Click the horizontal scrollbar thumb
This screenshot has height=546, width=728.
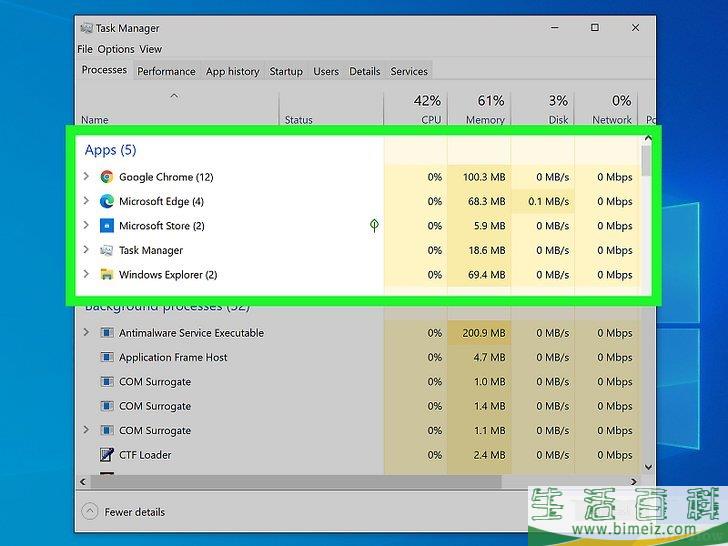point(296,481)
